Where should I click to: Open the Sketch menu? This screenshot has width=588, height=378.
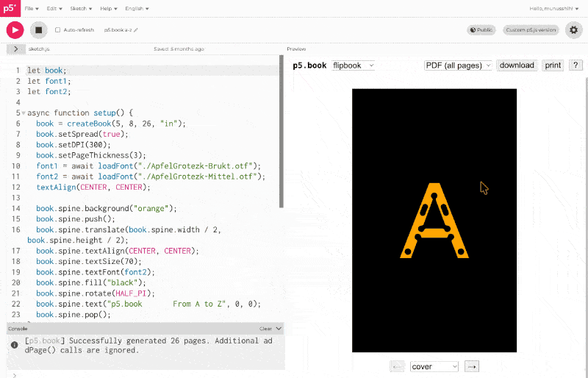81,8
